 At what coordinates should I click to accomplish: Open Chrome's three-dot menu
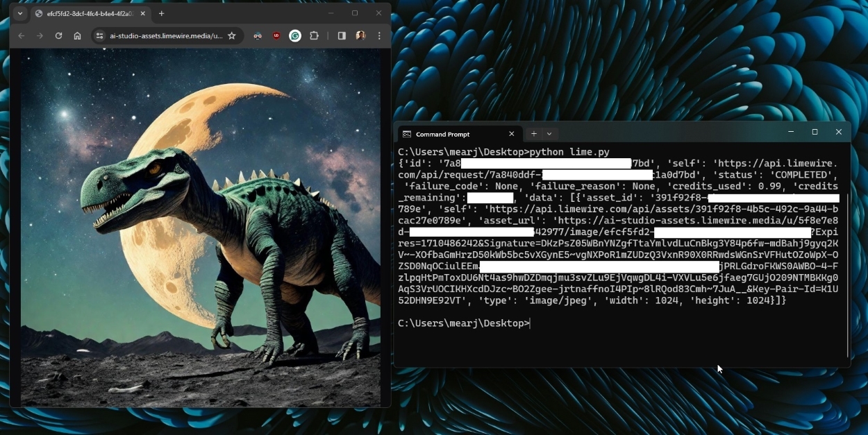379,36
